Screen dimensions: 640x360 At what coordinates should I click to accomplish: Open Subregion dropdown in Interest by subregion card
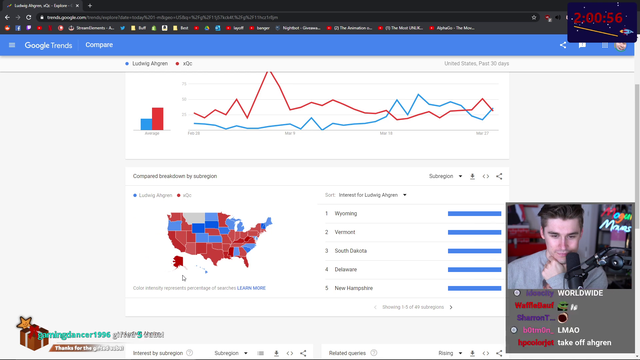pos(231,353)
